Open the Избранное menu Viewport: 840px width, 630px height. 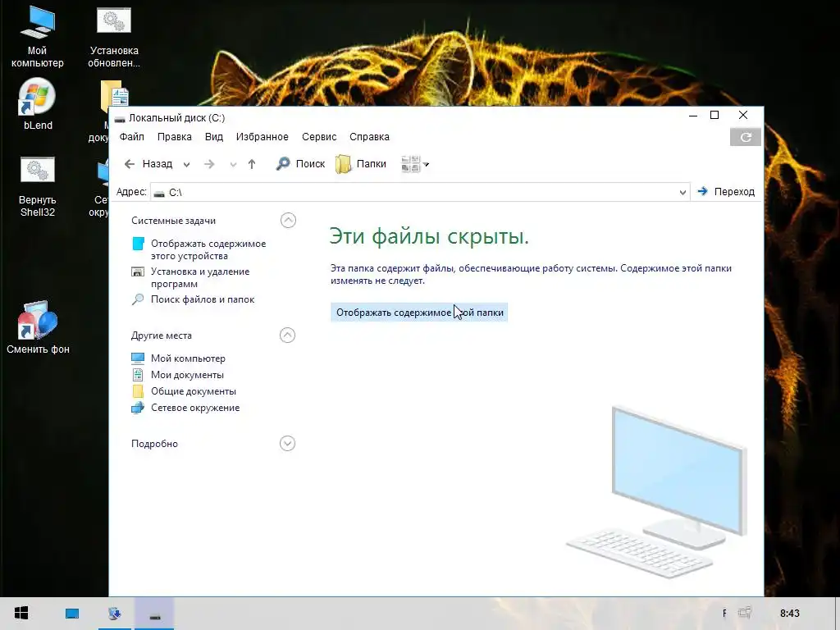(262, 137)
